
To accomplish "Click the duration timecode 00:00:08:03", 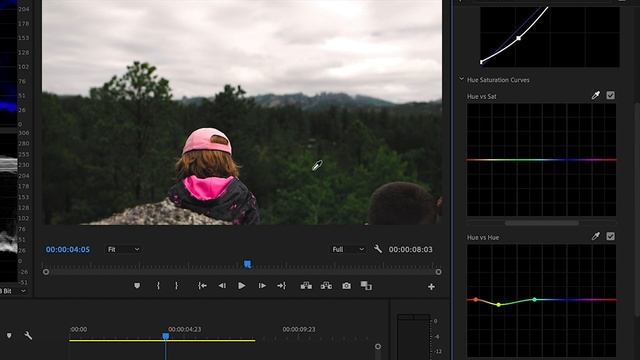I will 410,249.
